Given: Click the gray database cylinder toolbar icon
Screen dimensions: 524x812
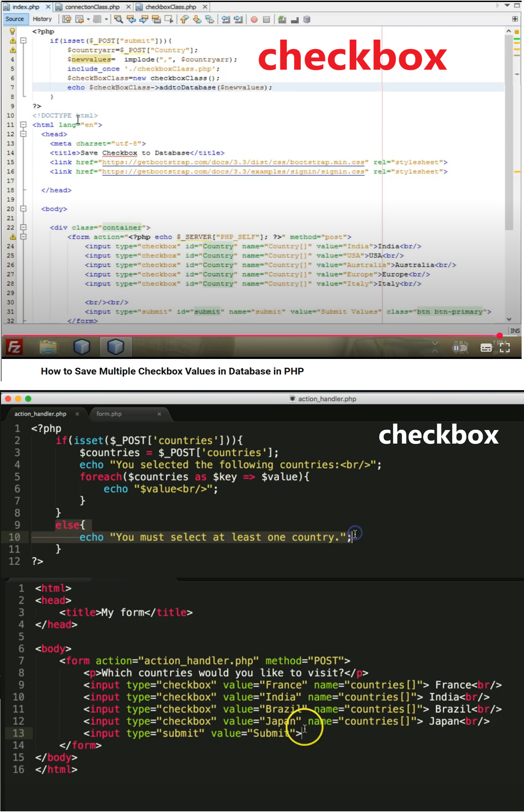Looking at the screenshot, I should [307, 19].
